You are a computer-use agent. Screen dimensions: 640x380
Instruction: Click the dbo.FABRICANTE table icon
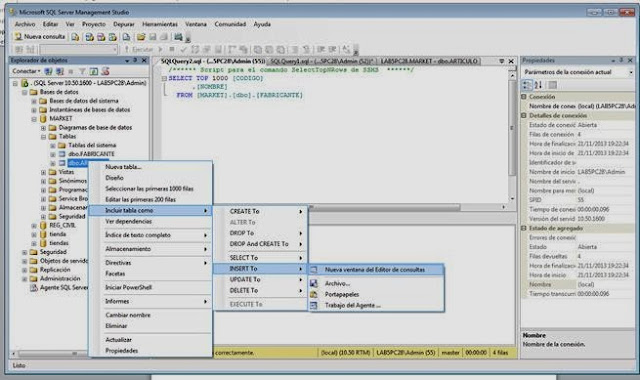click(x=62, y=154)
